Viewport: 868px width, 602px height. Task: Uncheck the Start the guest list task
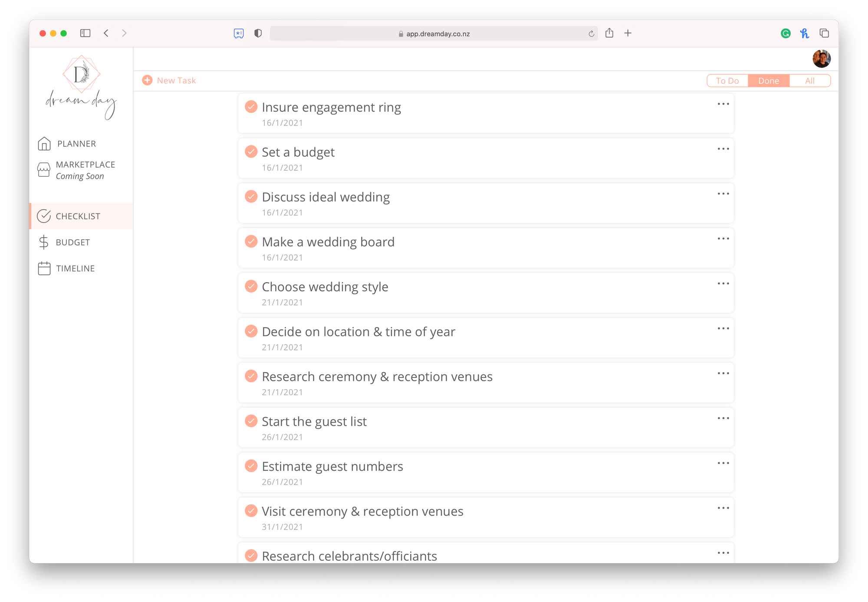pos(251,421)
